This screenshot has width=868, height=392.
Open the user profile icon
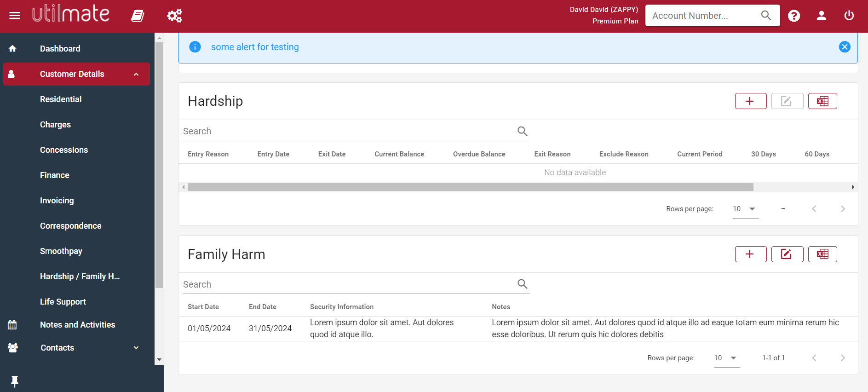tap(821, 16)
